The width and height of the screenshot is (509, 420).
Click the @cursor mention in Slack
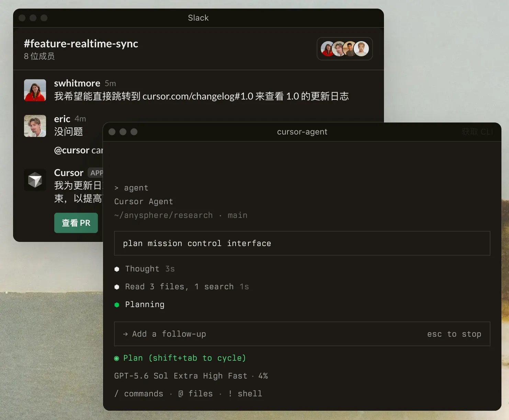click(x=72, y=150)
